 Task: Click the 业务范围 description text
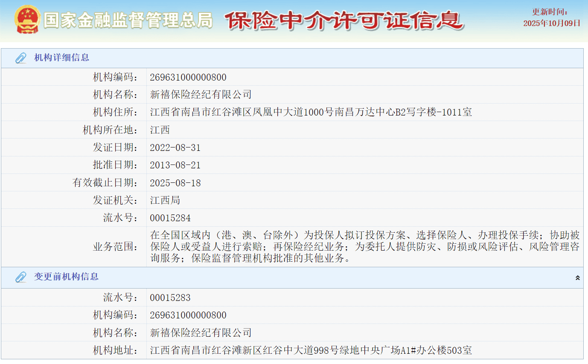coord(364,247)
